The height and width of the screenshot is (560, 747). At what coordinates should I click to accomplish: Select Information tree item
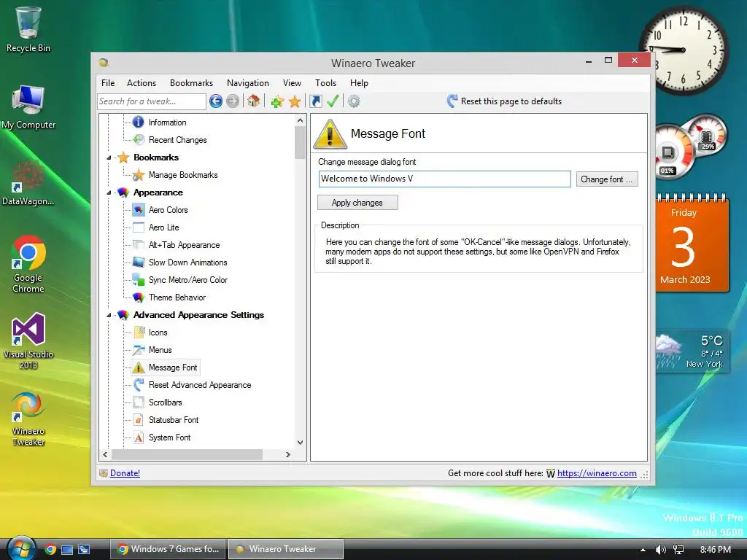tap(167, 122)
